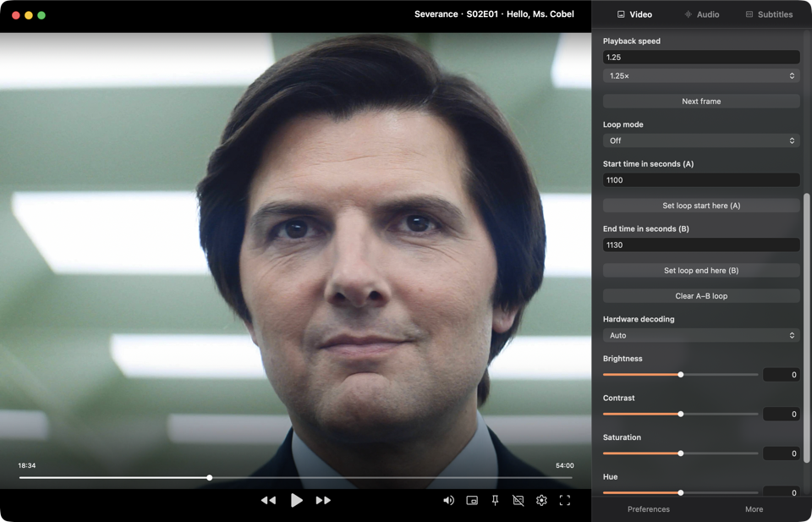This screenshot has width=812, height=522.
Task: Click Set loop end here (B)
Action: click(x=701, y=271)
